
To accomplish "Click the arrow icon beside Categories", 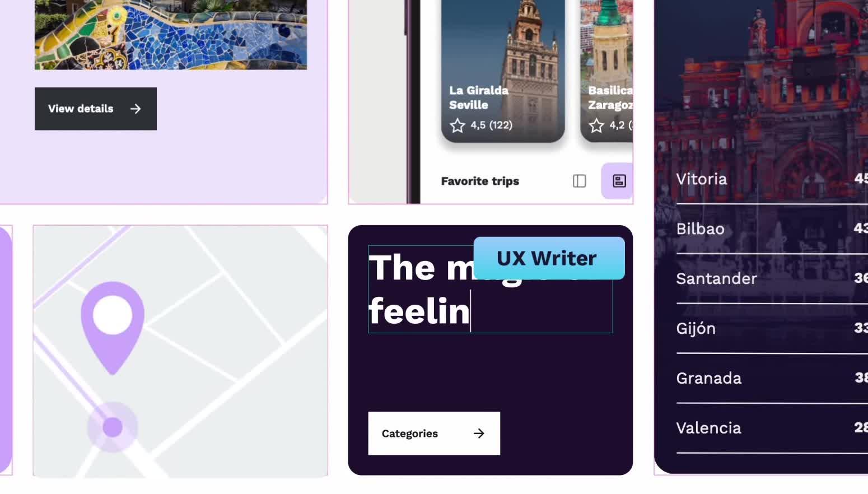I will pyautogui.click(x=479, y=434).
